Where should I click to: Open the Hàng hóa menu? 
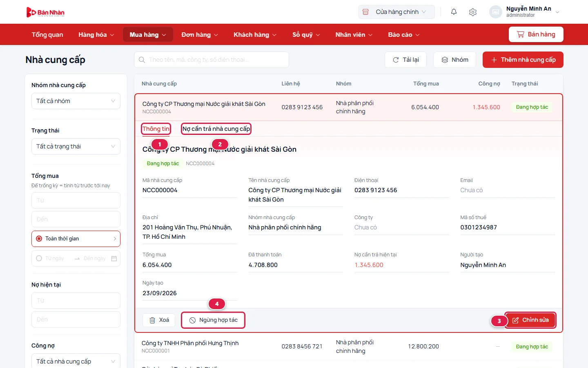96,35
